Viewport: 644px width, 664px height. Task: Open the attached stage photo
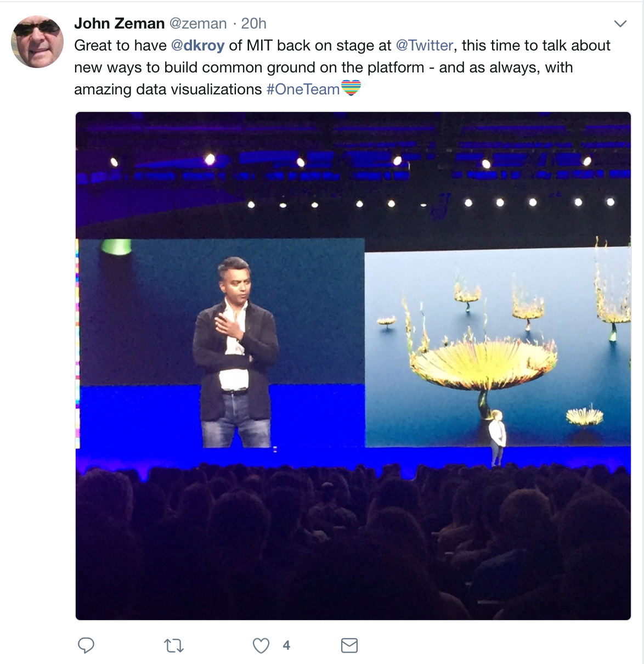click(x=353, y=366)
